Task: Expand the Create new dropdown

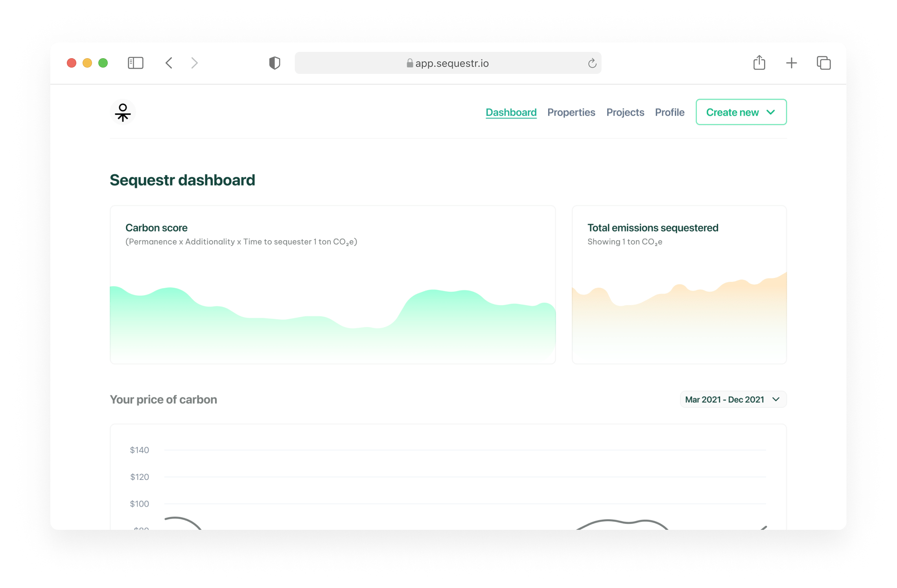Action: point(741,112)
